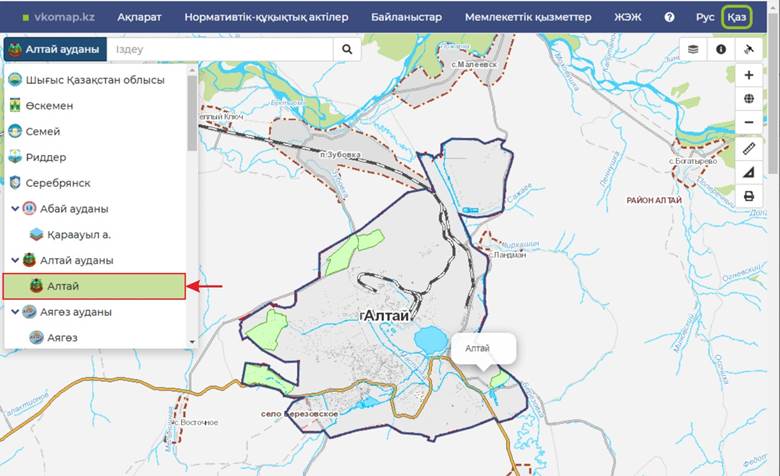Collapse the Абай ауданы tree node
The image size is (780, 476).
click(15, 209)
